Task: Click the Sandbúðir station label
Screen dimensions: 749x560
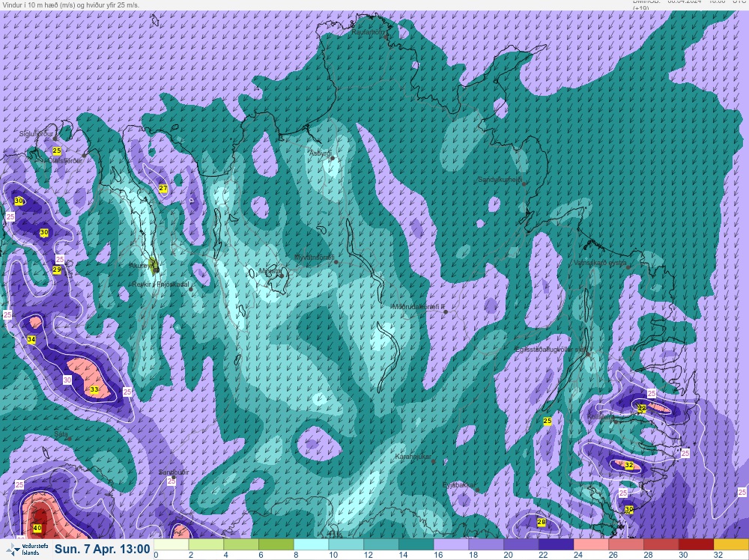Action: point(174,472)
